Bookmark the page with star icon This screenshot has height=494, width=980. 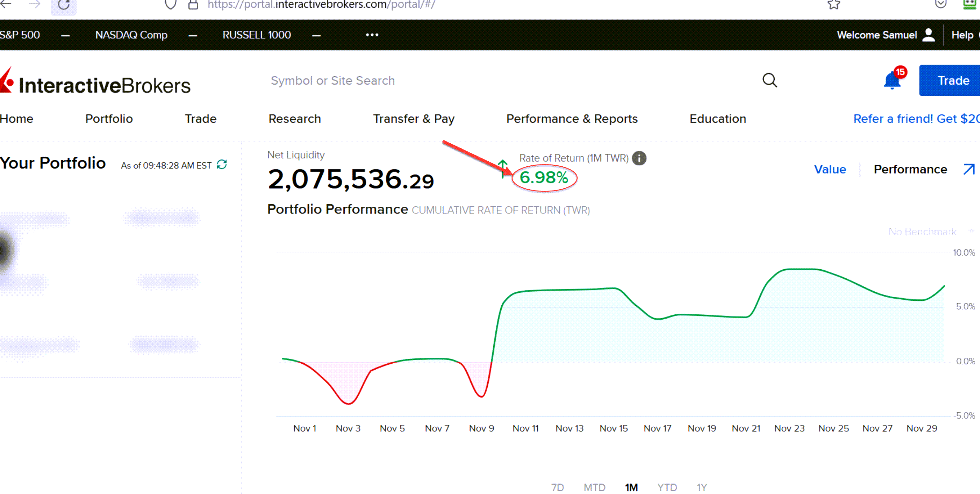(x=834, y=5)
